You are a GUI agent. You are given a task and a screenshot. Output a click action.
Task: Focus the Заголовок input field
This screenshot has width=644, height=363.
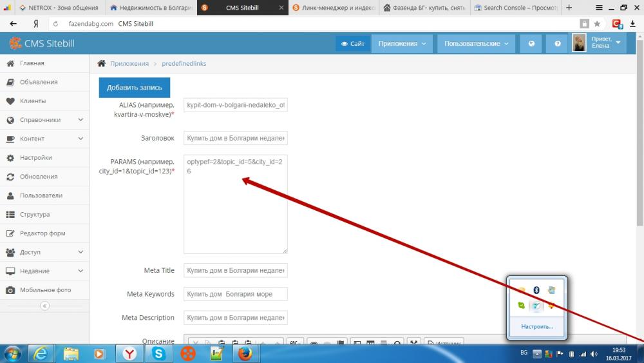(x=235, y=138)
